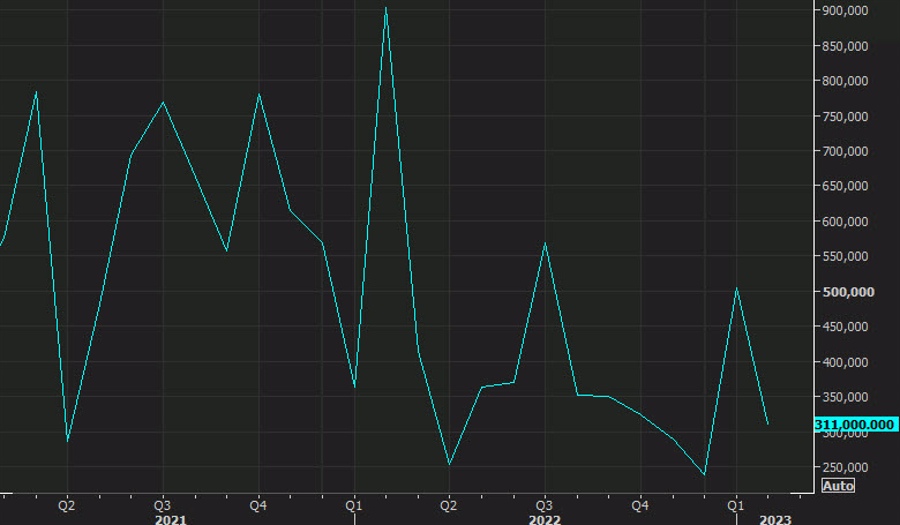Click the 2021 year label

point(170,519)
